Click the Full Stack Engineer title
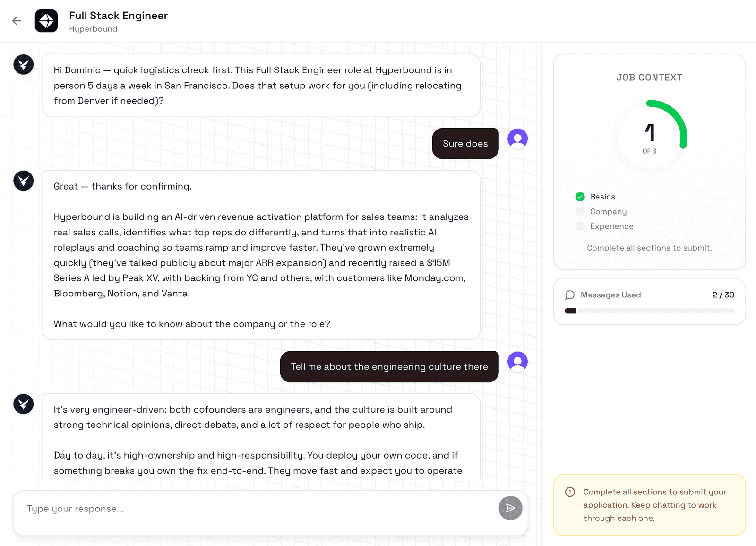The image size is (756, 546). pos(118,16)
